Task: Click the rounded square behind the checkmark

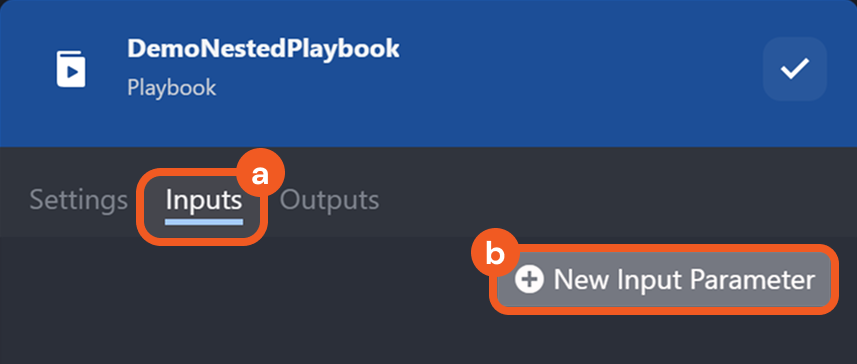Action: [x=795, y=69]
